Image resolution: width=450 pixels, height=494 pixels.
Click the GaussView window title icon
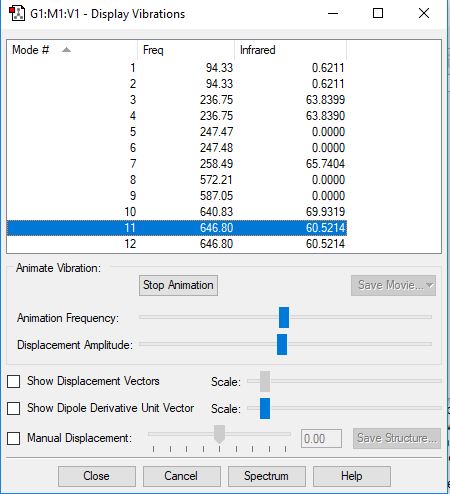pos(17,14)
